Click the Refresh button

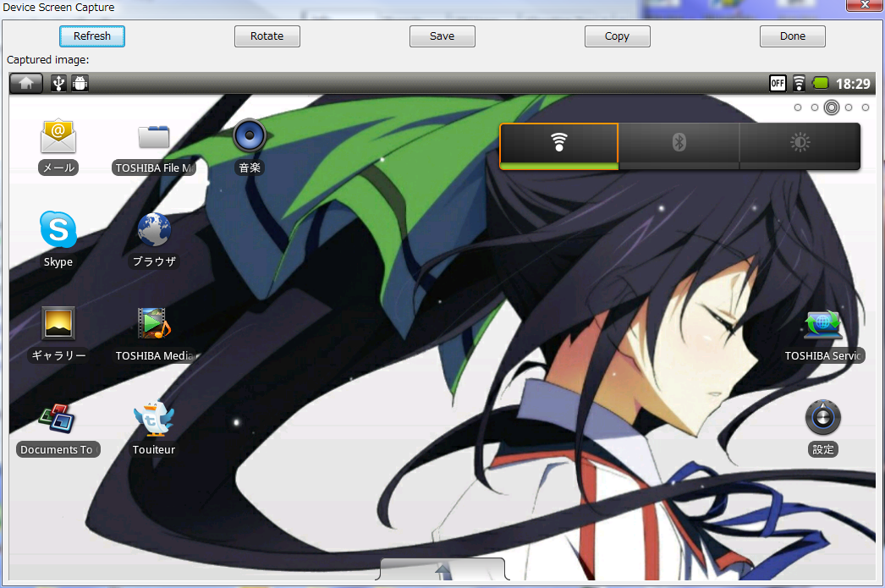pyautogui.click(x=92, y=36)
